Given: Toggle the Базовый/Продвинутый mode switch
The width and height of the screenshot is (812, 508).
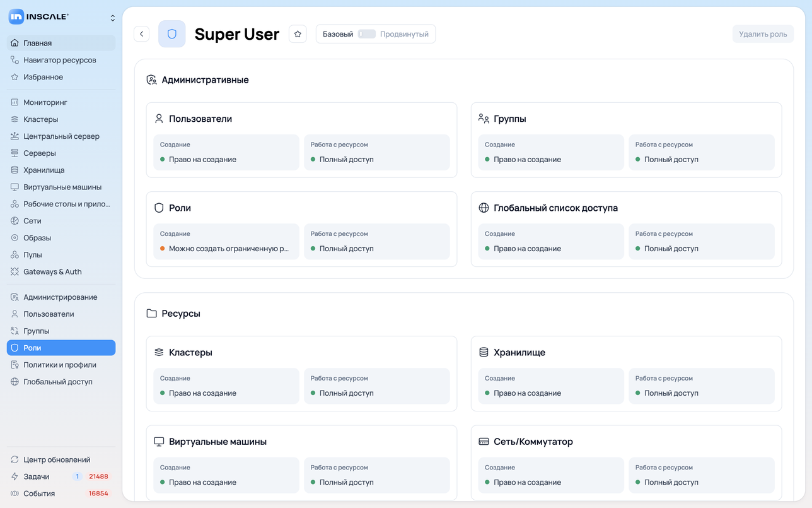Looking at the screenshot, I should click(x=366, y=34).
